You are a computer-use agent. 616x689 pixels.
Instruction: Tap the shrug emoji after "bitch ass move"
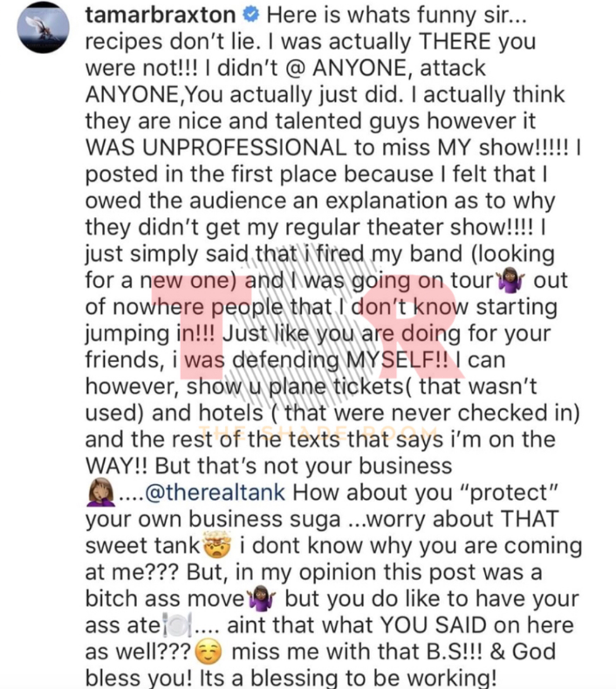pos(262,598)
